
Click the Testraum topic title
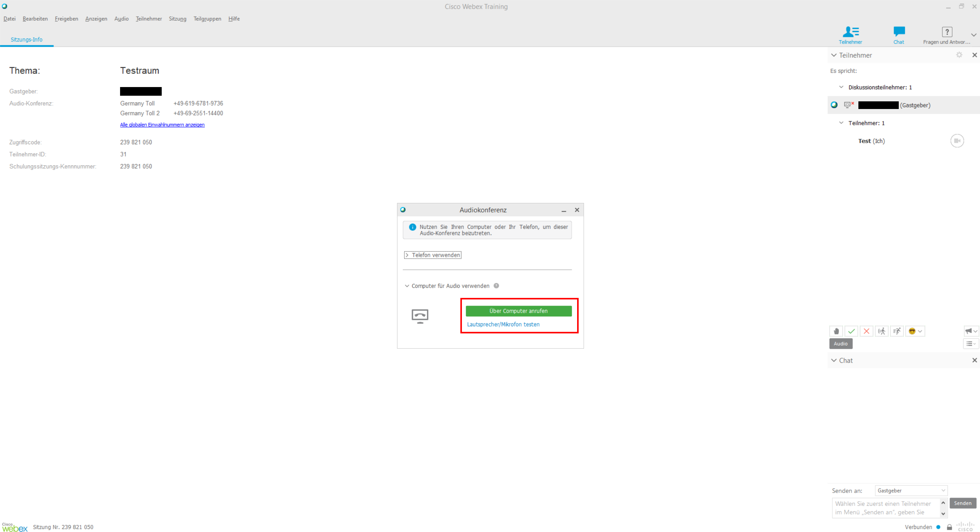[140, 71]
